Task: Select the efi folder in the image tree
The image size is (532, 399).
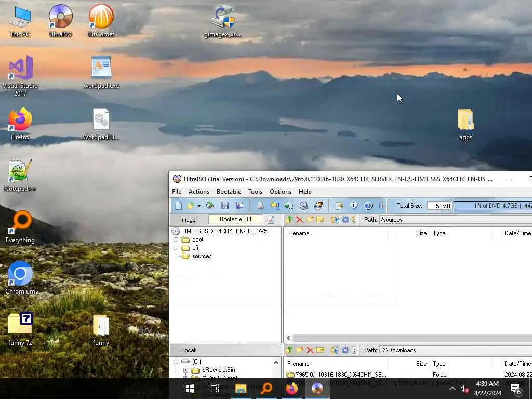Action: (x=195, y=248)
